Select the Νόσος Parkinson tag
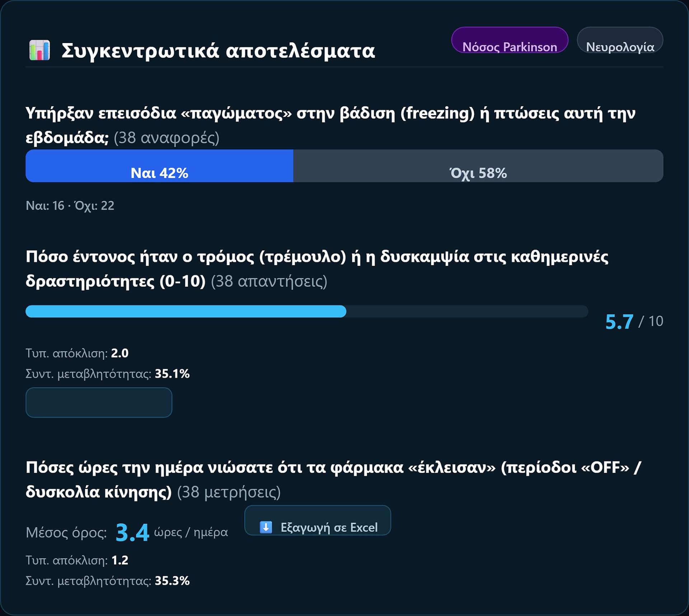This screenshot has width=689, height=616. point(510,40)
